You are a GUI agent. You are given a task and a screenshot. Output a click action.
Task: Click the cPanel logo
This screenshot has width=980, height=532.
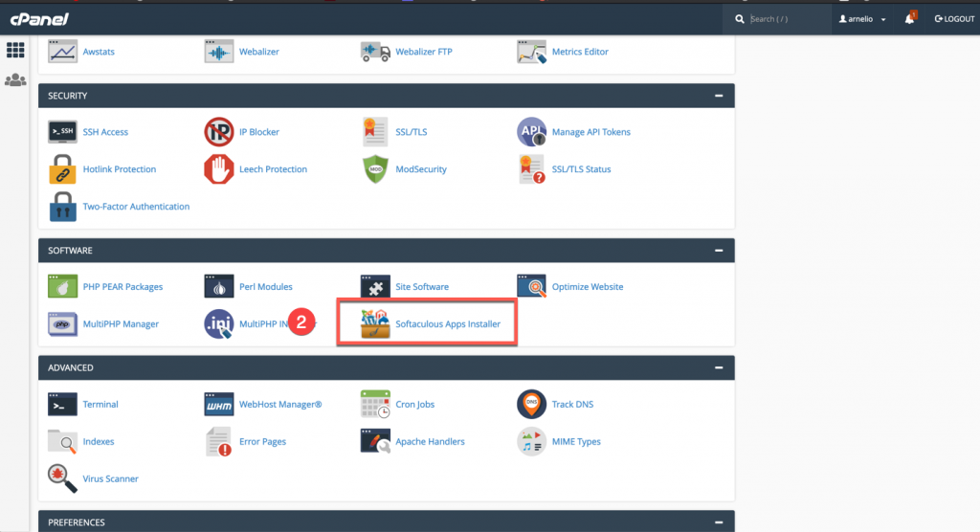40,19
